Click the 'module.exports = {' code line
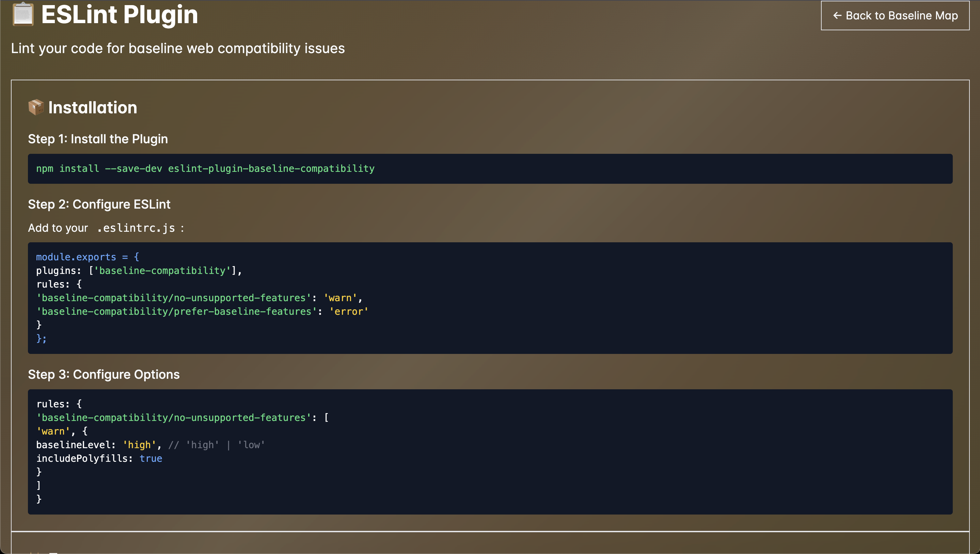Screen dimensions: 980x554 click(x=88, y=257)
